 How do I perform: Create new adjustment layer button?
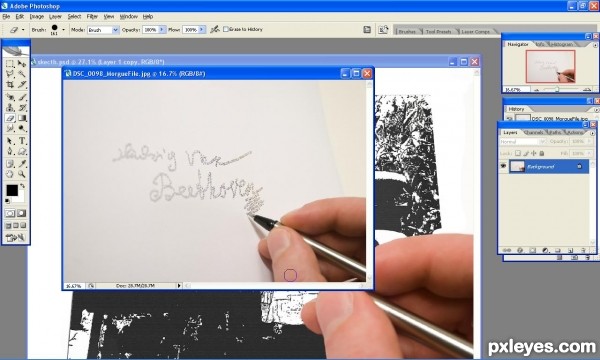[x=545, y=250]
